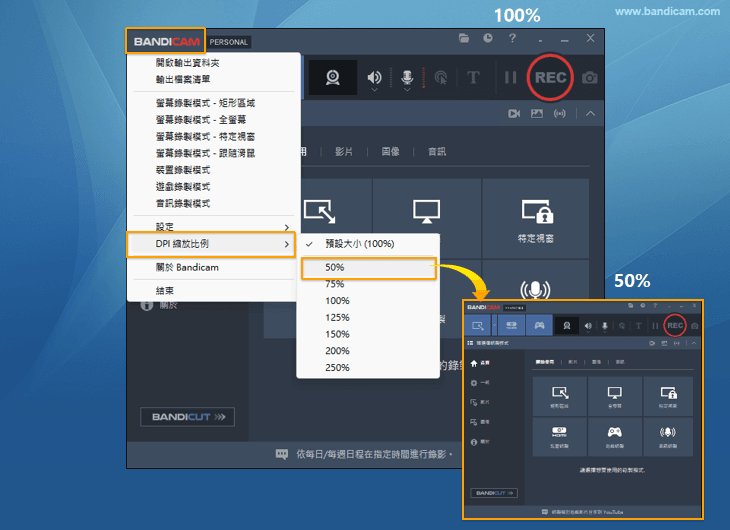This screenshot has width=730, height=530.
Task: Click 關於 Bandicam menu item
Action: point(187,268)
